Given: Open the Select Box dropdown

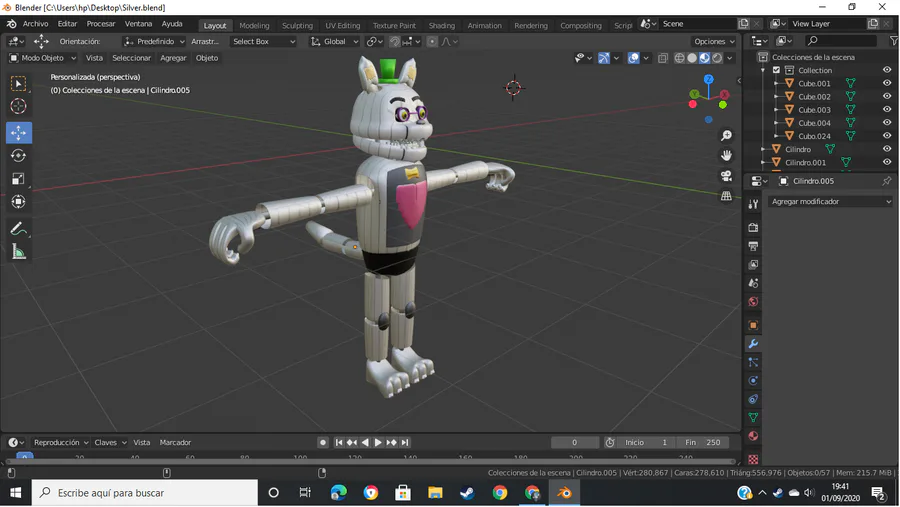Looking at the screenshot, I should coord(263,41).
